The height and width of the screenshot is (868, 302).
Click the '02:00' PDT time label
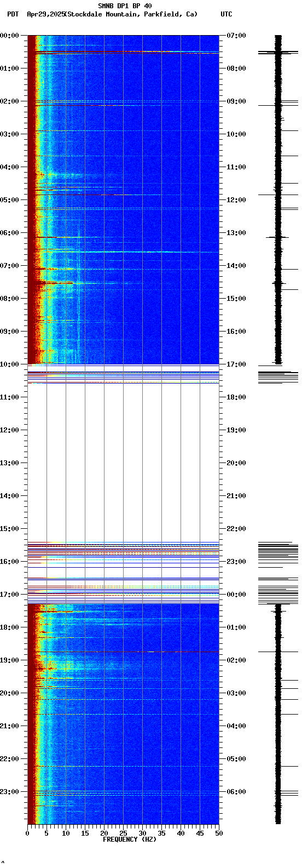(x=9, y=101)
